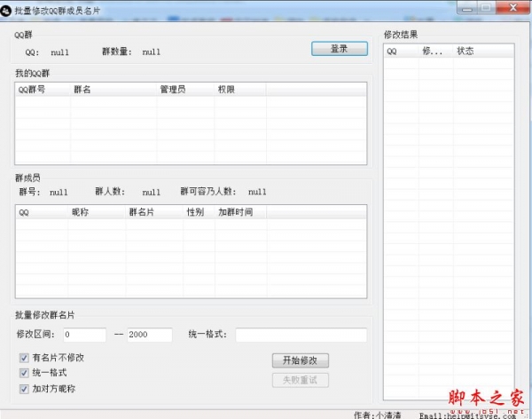532x419 pixels.
Task: Click the 失败重试 retry button
Action: [x=301, y=380]
